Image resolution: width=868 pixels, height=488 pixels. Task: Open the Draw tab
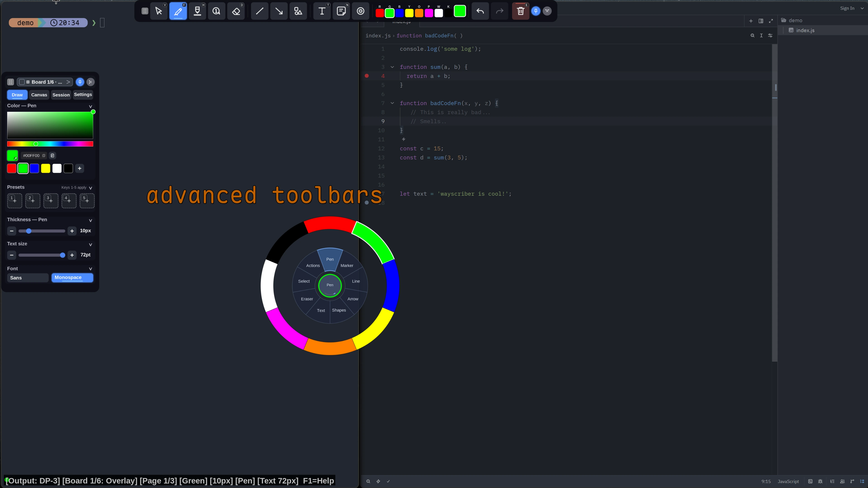[17, 95]
